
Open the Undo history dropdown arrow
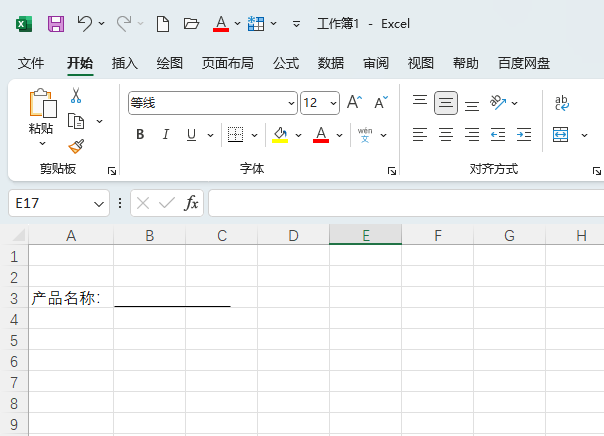[x=102, y=23]
